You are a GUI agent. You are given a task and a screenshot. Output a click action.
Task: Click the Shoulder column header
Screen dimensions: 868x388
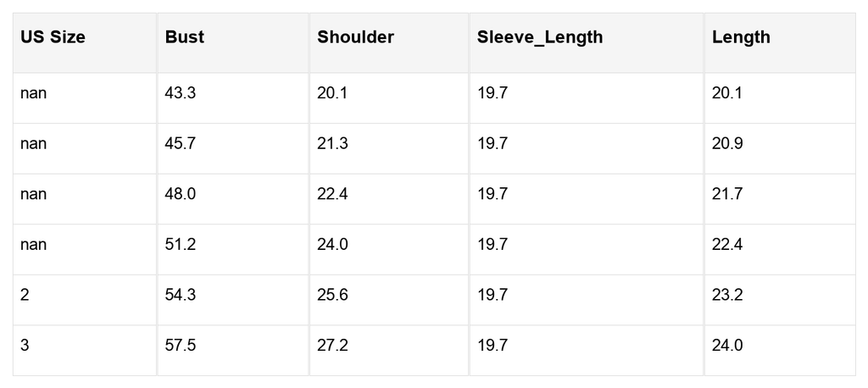coord(355,37)
